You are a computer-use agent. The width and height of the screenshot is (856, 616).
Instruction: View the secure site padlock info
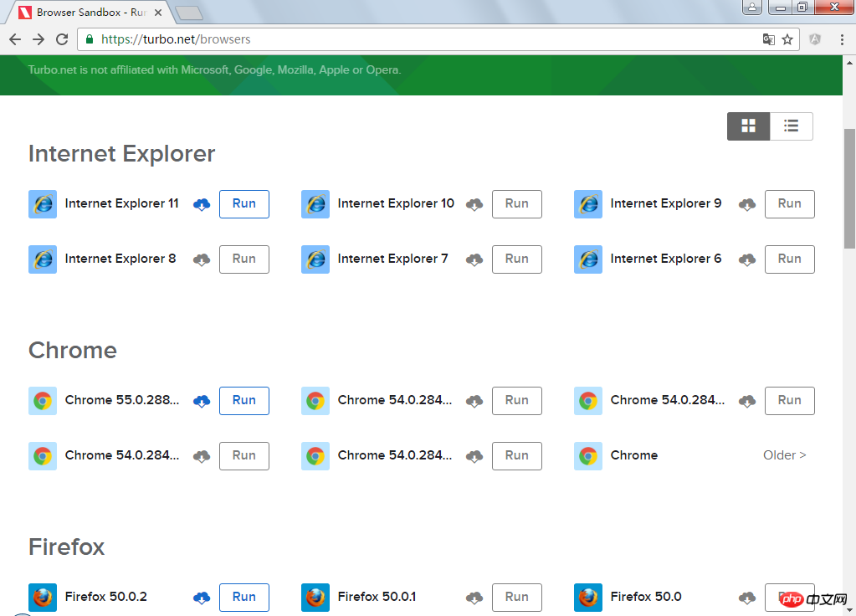[x=90, y=39]
